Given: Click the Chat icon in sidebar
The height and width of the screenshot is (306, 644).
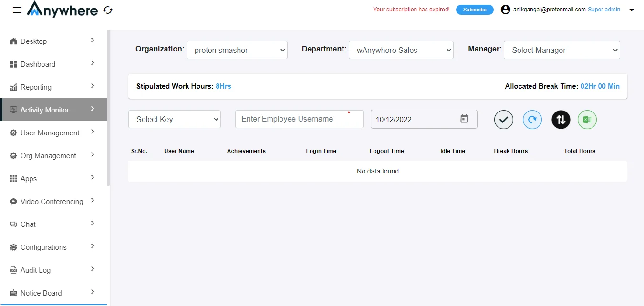Looking at the screenshot, I should coord(13,224).
